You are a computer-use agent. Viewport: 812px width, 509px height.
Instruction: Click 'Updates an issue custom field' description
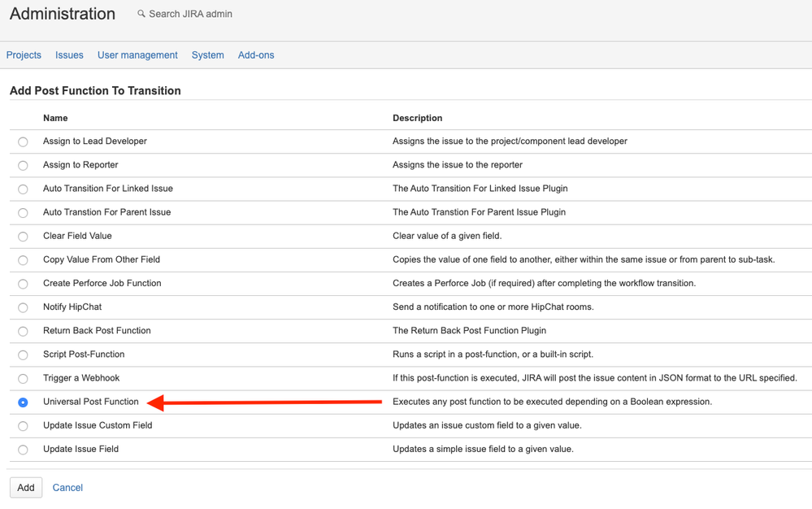tap(488, 425)
